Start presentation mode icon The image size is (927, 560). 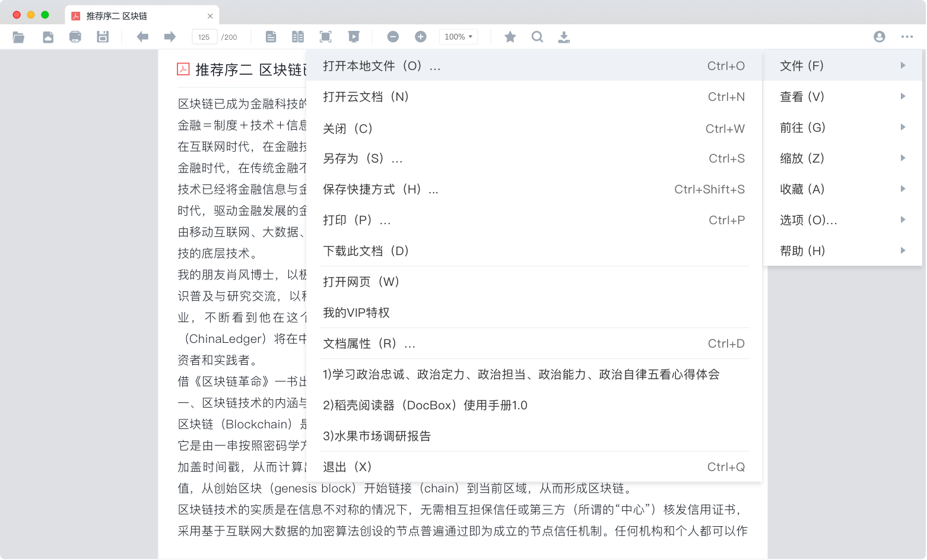coord(354,37)
